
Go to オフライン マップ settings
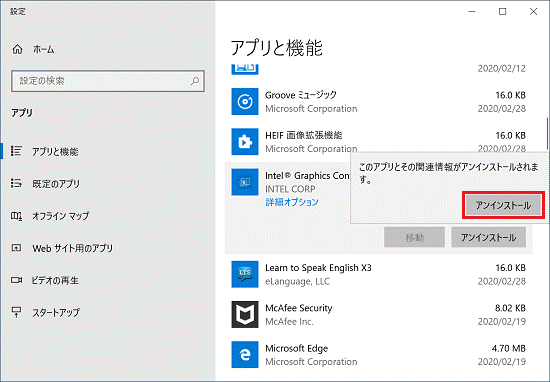(61, 216)
